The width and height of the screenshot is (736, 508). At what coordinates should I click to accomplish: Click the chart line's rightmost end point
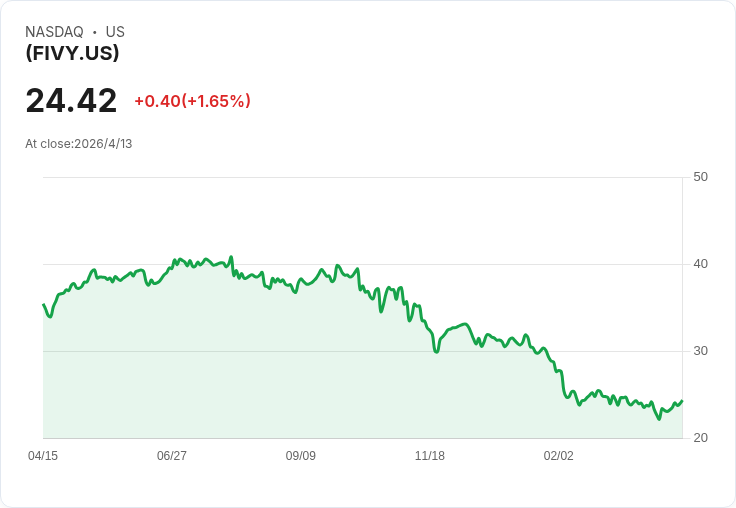[x=682, y=401]
